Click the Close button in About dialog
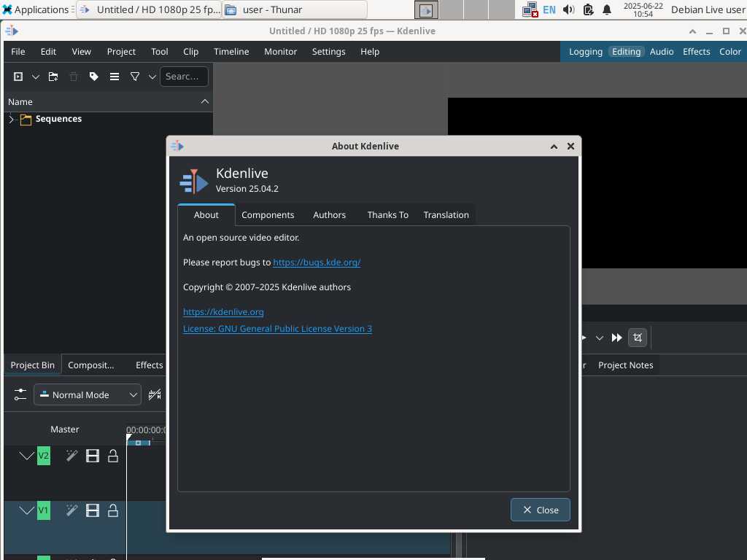The width and height of the screenshot is (747, 560). point(541,510)
